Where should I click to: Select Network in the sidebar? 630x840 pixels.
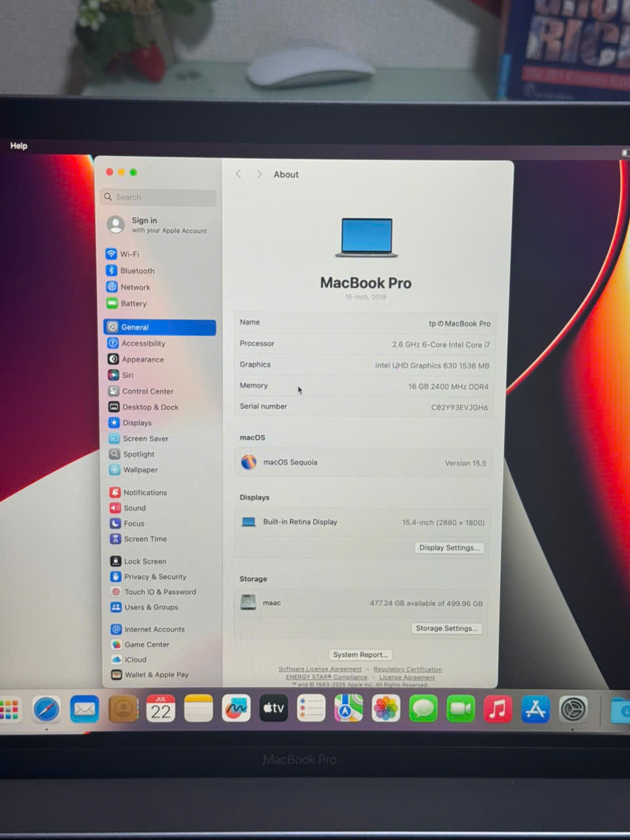[129, 287]
